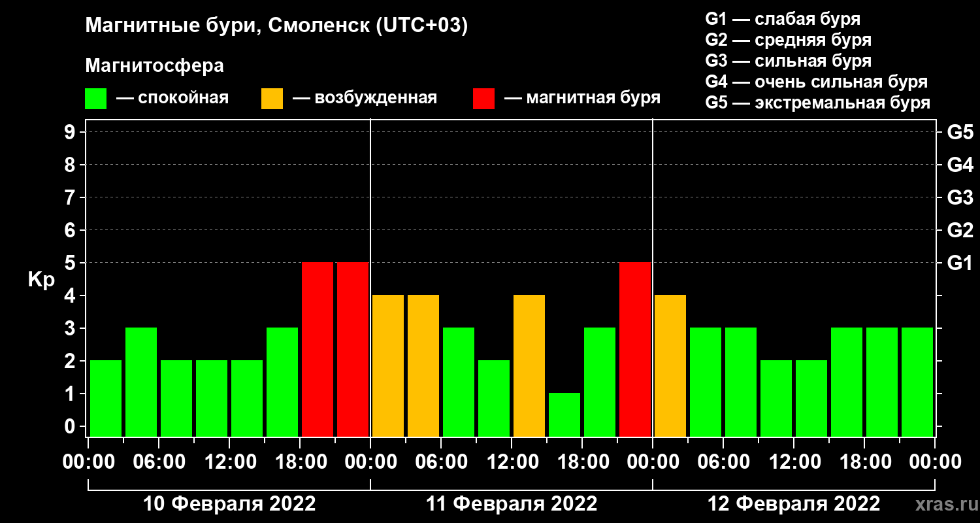The image size is (980, 523).
Task: Click the orange bar at 03:00 on 11 Февраля
Action: point(423,365)
